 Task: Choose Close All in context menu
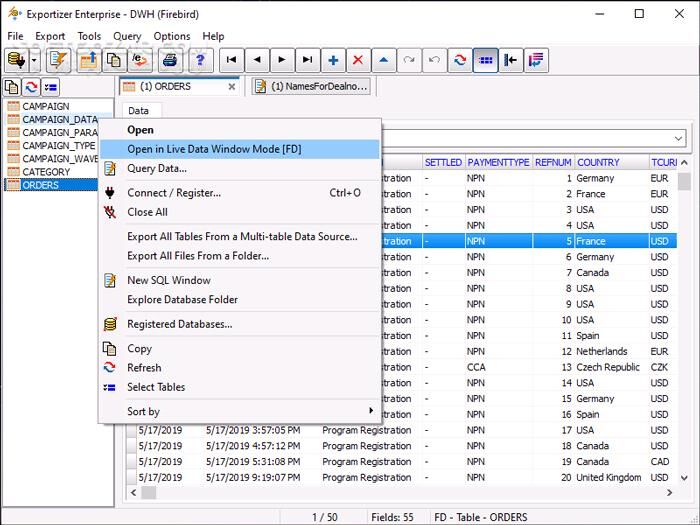click(240, 212)
